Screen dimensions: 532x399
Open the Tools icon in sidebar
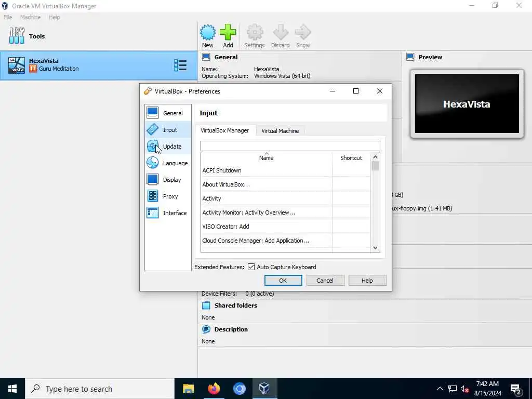(x=17, y=36)
